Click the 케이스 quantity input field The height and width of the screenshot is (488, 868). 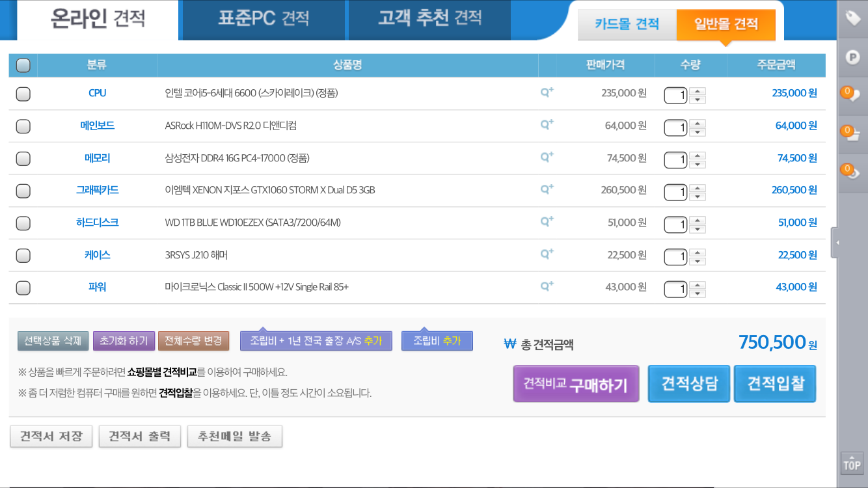tap(675, 256)
